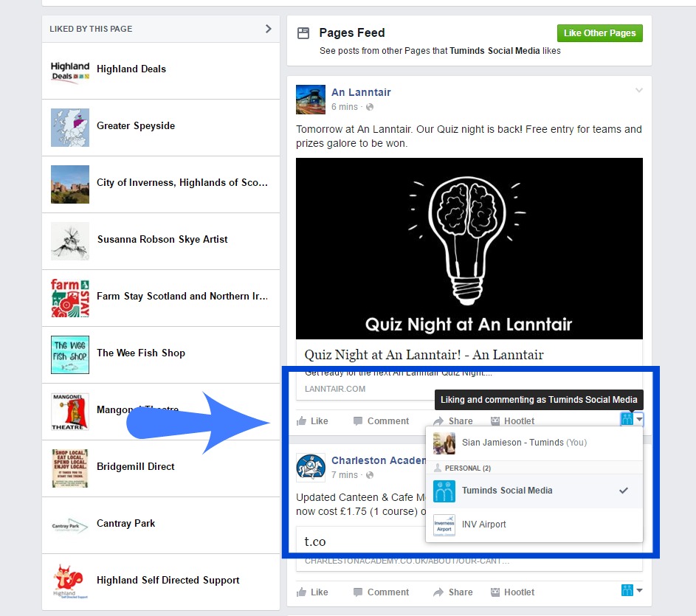Viewport: 696px width, 616px height.
Task: Open the Cantray Park logo
Action: [70, 525]
